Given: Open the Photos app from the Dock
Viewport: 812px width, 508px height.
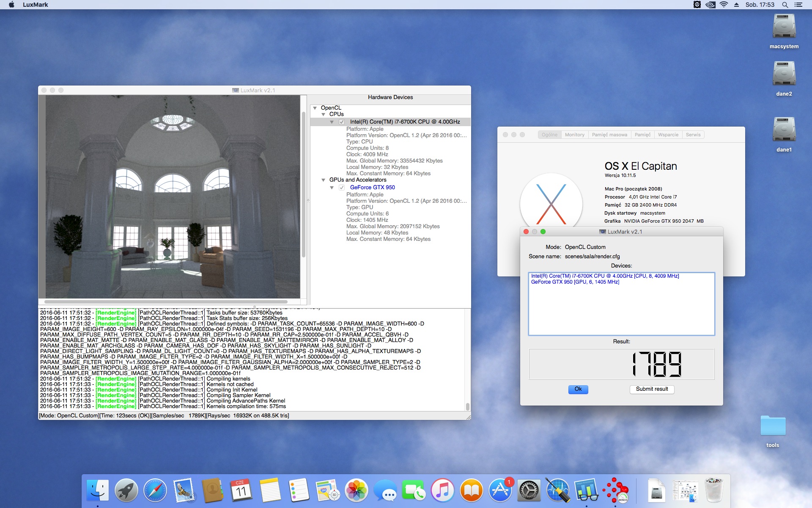Looking at the screenshot, I should coord(357,491).
